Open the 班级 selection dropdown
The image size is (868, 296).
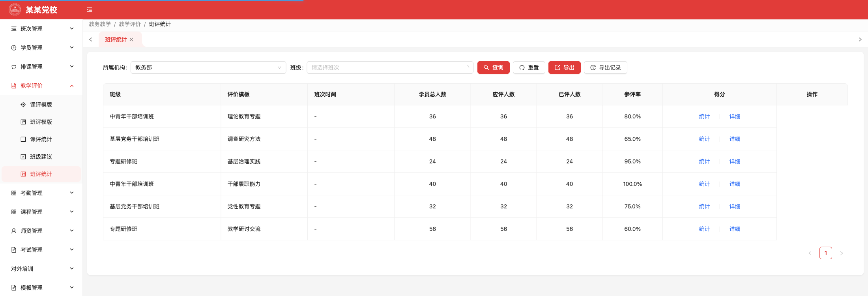click(390, 67)
